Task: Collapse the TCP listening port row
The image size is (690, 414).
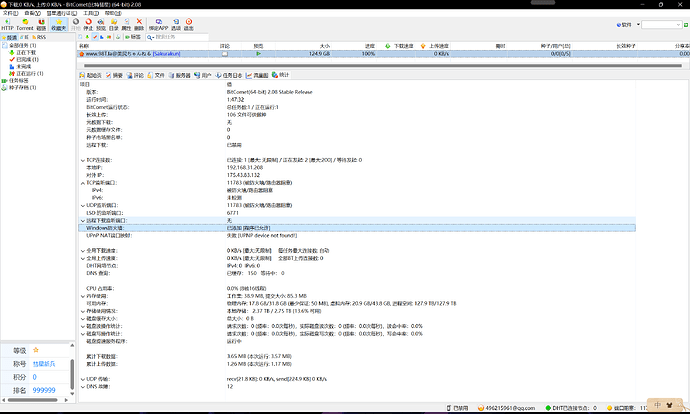Action: pyautogui.click(x=83, y=183)
